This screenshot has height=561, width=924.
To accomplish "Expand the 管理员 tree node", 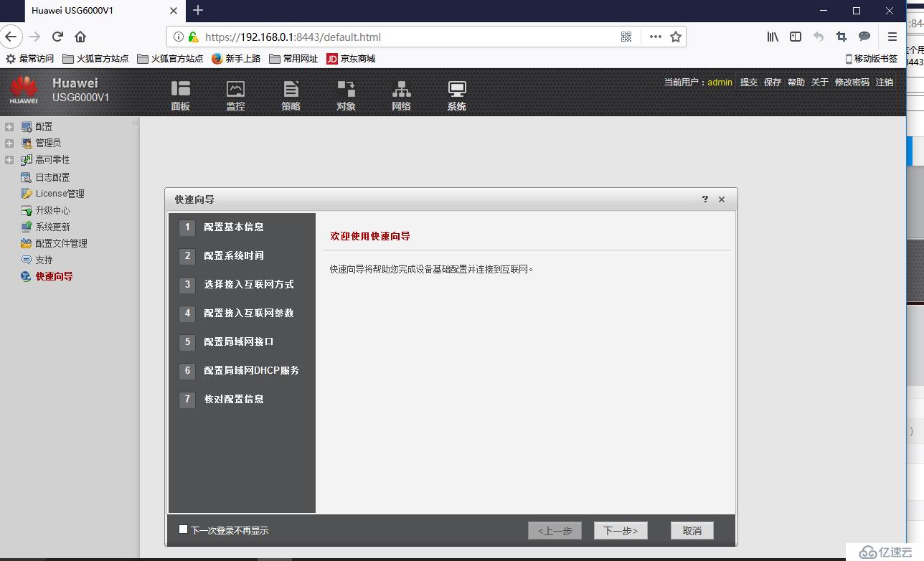I will pos(9,143).
